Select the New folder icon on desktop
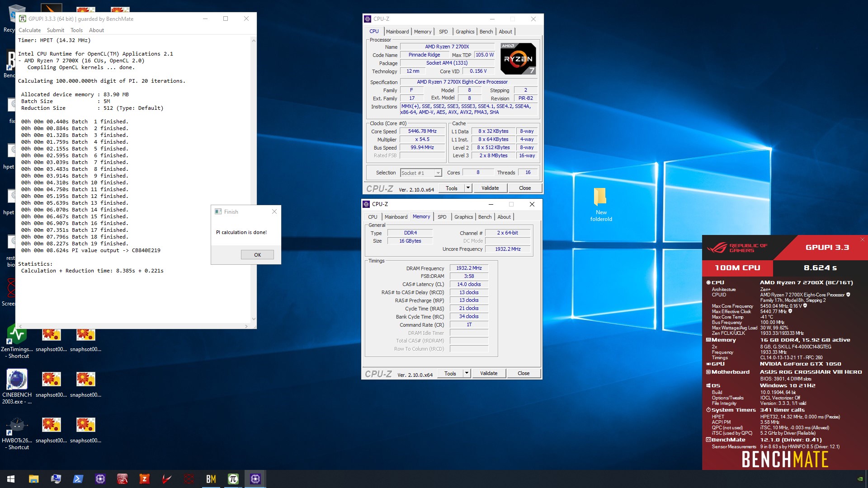 [x=601, y=204]
